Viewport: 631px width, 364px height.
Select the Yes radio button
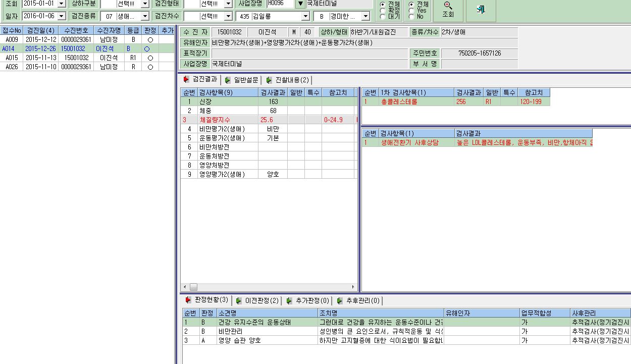coord(411,10)
